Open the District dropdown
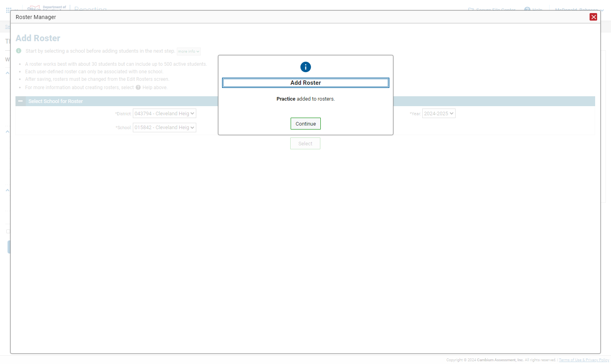Image resolution: width=611 pixels, height=364 pixels. pos(164,114)
